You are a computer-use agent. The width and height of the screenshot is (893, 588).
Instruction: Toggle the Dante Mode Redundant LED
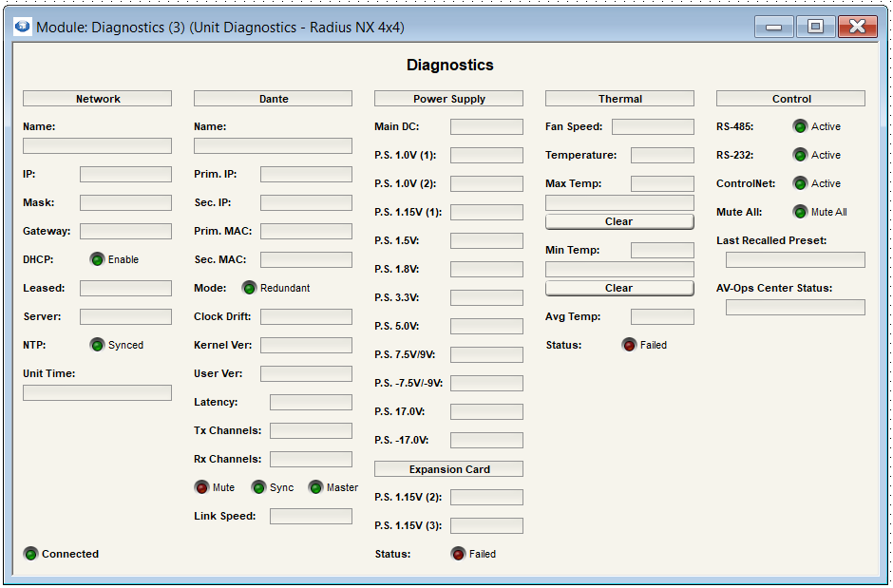pos(250,288)
